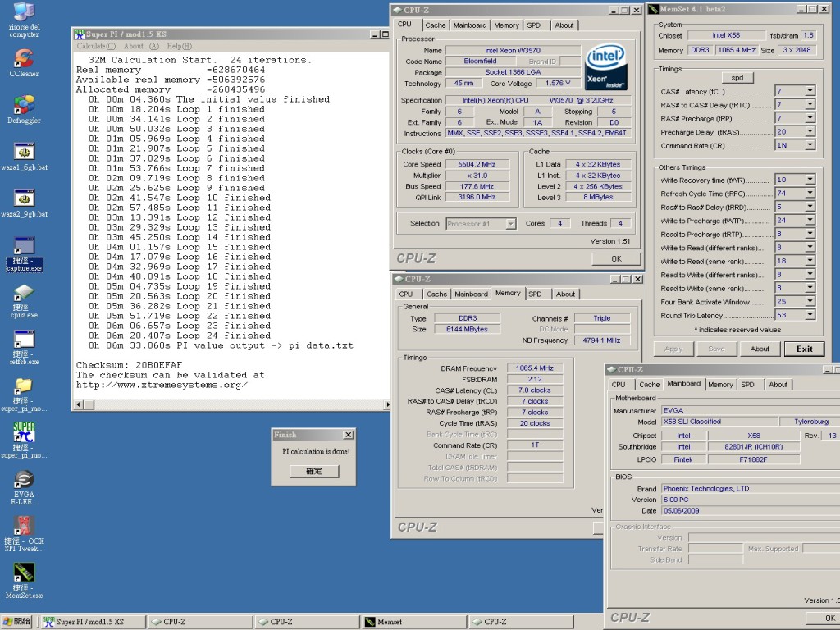Click the Core Speed field showing 5504.2 MHz
Viewport: 840px width, 630px height.
coord(477,164)
